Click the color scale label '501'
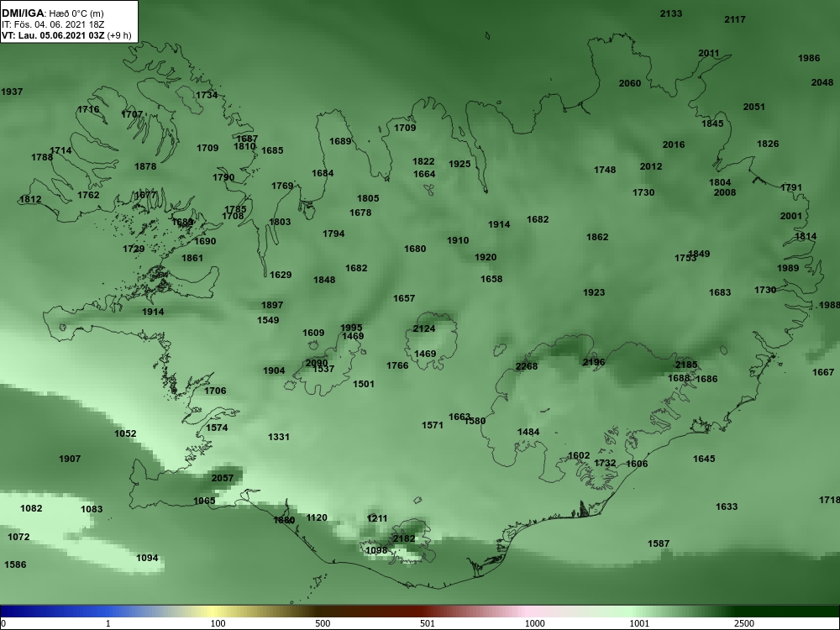The height and width of the screenshot is (630, 840). [x=428, y=623]
